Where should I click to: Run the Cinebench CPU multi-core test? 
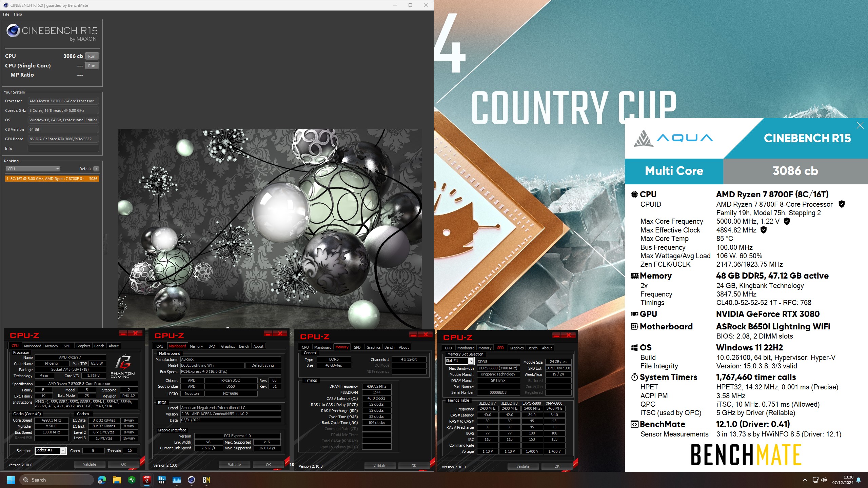92,56
